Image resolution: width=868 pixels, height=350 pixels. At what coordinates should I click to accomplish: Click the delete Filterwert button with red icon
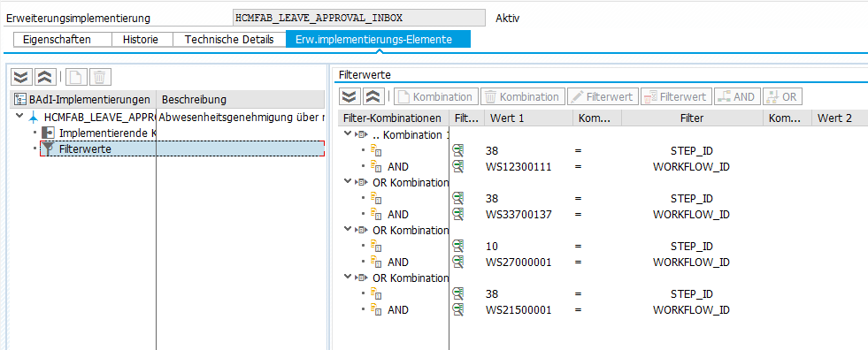point(677,96)
